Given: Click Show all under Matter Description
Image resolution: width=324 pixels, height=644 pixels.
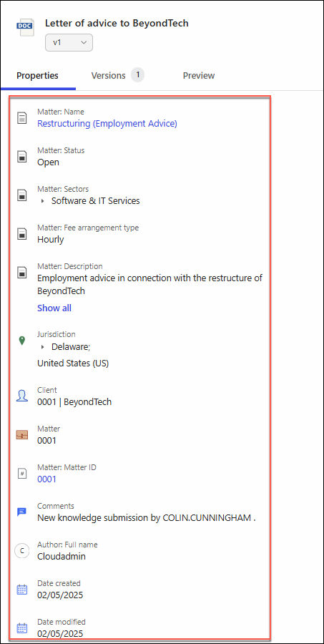Looking at the screenshot, I should click(54, 308).
